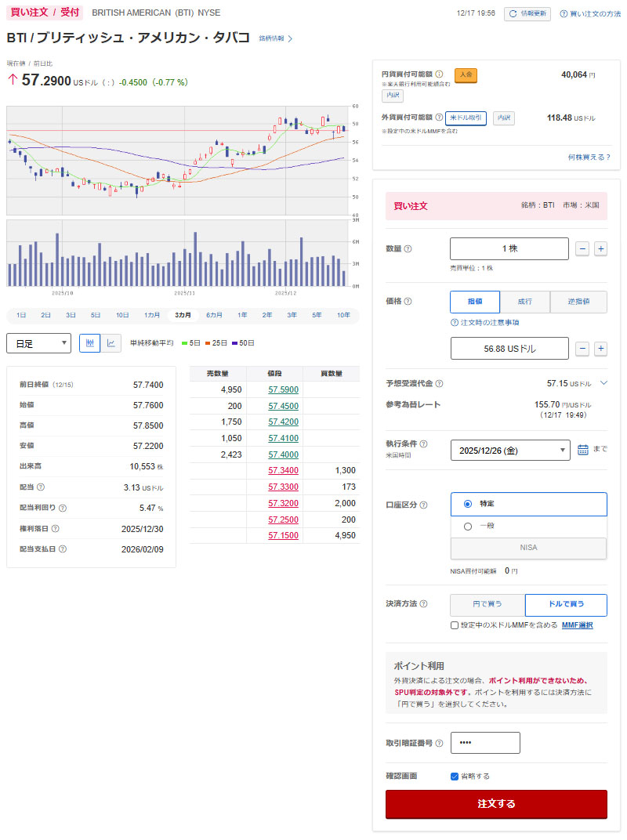
Task: Uncheck the 省略する confirmation checkbox
Action: 455,777
